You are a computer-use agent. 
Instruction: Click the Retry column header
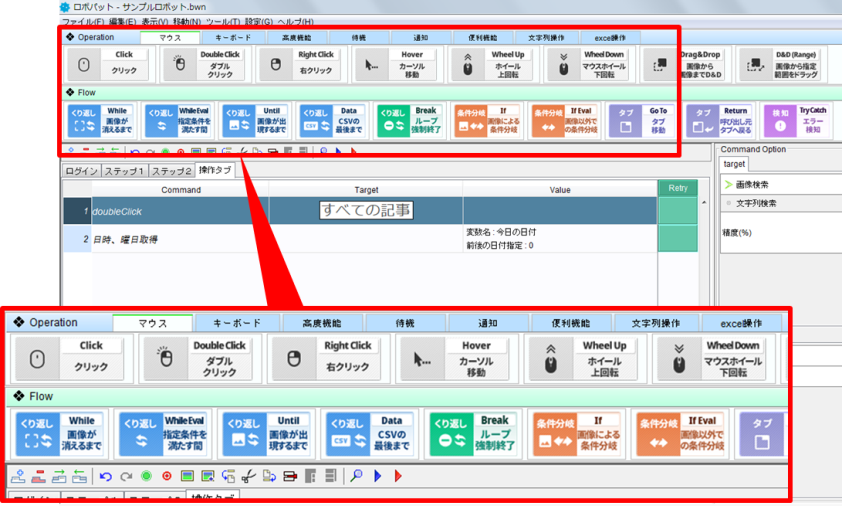coord(678,188)
